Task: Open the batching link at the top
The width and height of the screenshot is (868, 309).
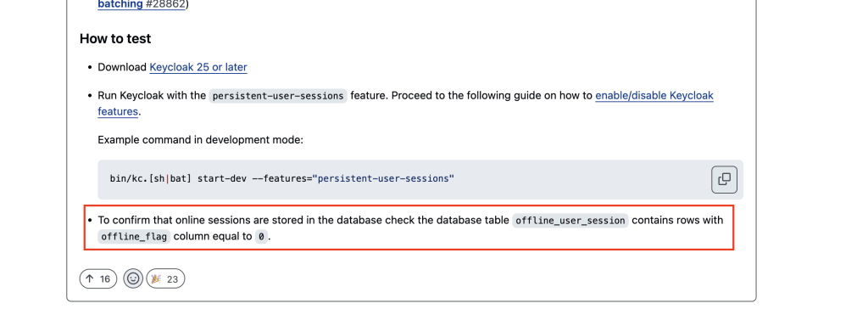Action: point(120,4)
